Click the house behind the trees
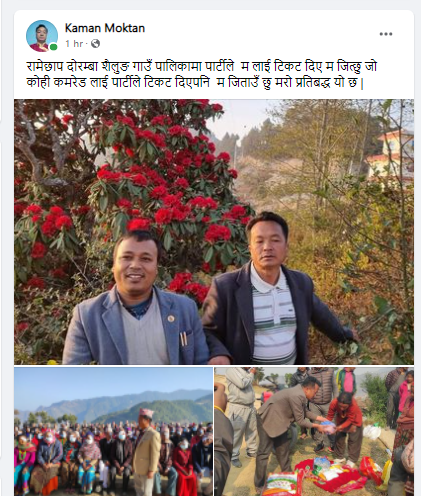This screenshot has height=496, width=421. [x=390, y=155]
